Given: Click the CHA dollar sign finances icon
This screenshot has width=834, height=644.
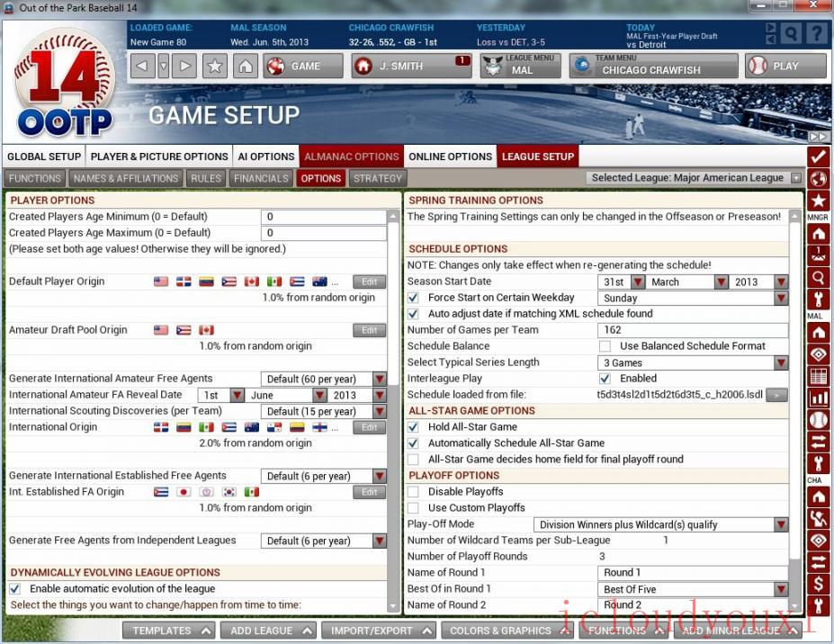Looking at the screenshot, I should (x=818, y=584).
